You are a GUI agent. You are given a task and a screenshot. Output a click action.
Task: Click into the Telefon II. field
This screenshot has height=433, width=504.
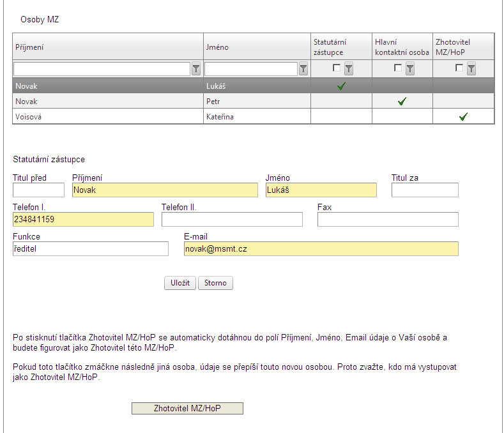point(232,219)
